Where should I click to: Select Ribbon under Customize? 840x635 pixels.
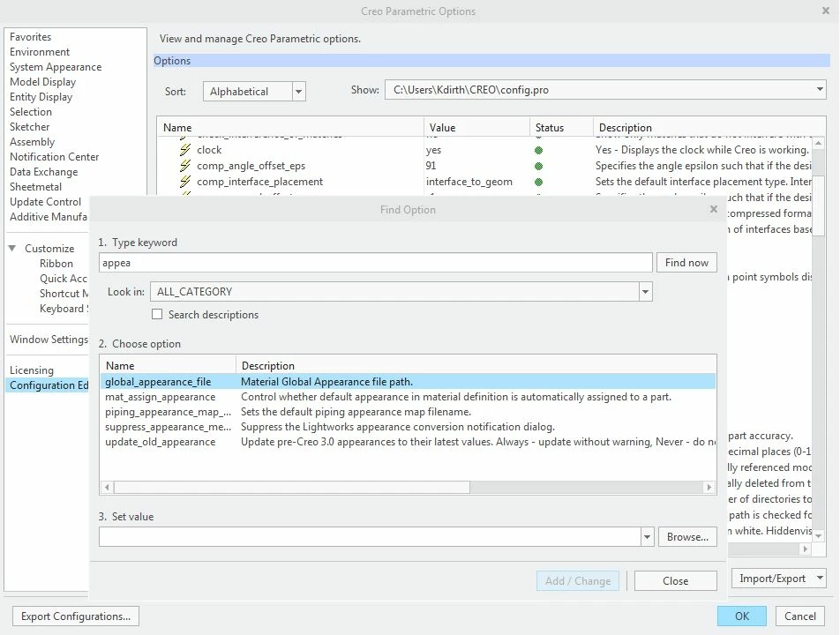56,264
